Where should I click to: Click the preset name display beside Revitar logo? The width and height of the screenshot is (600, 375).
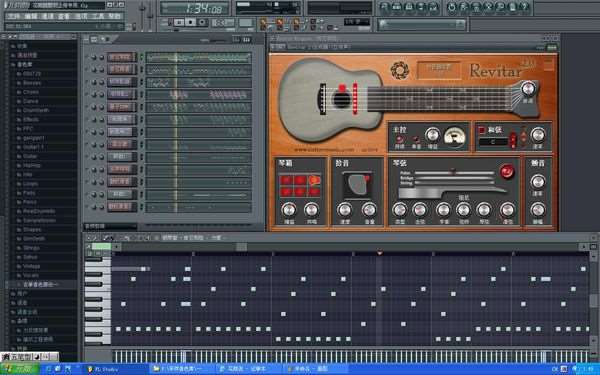tap(439, 69)
